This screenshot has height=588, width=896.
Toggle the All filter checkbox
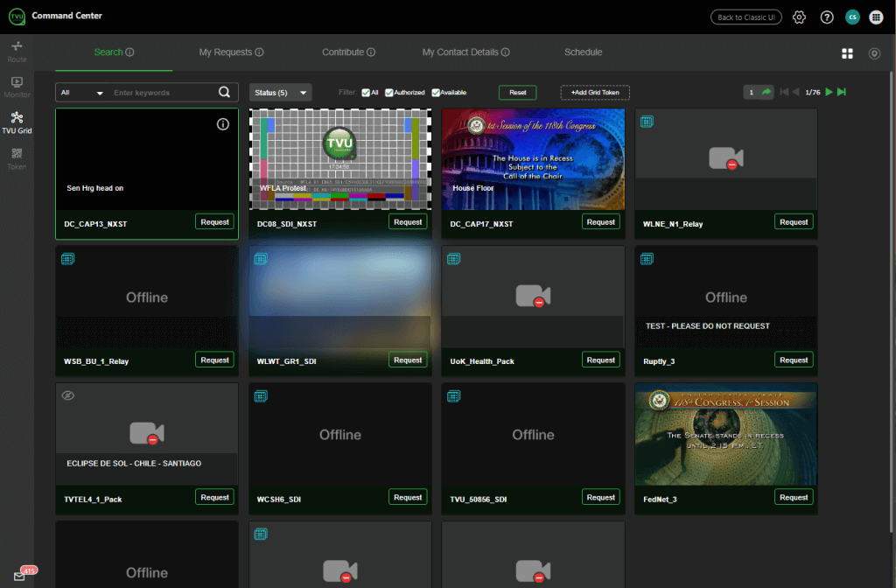point(366,93)
